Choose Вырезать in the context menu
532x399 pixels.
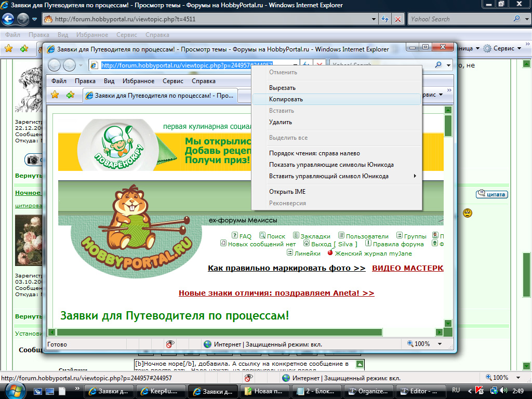[x=282, y=88]
